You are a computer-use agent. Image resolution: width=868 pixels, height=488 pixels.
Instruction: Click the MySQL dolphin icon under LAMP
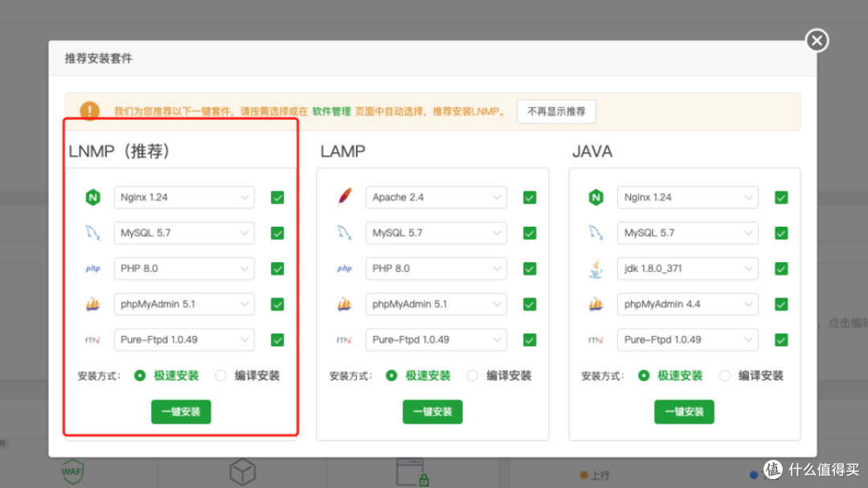[x=344, y=233]
